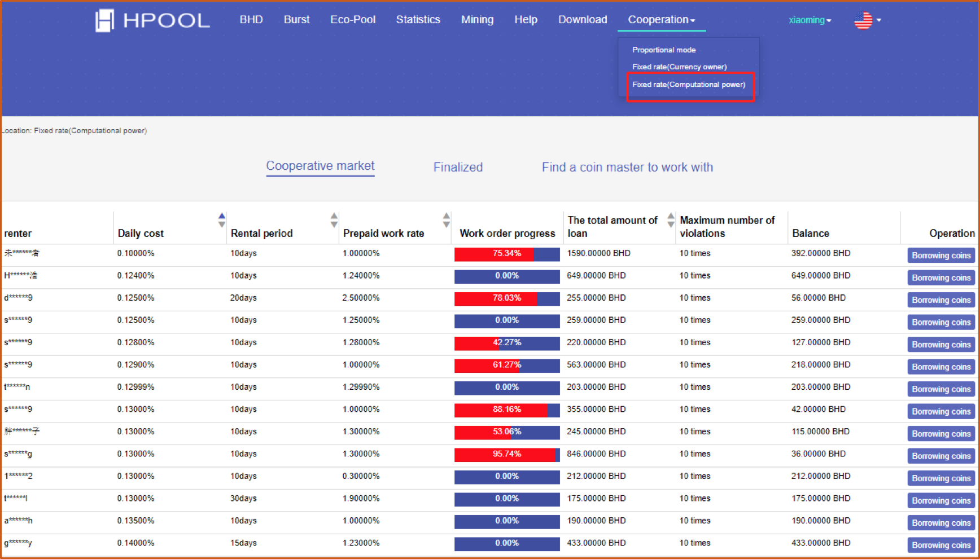Click Borrowing coins for 220.00000 BHD loan
980x559 pixels.
coord(941,345)
